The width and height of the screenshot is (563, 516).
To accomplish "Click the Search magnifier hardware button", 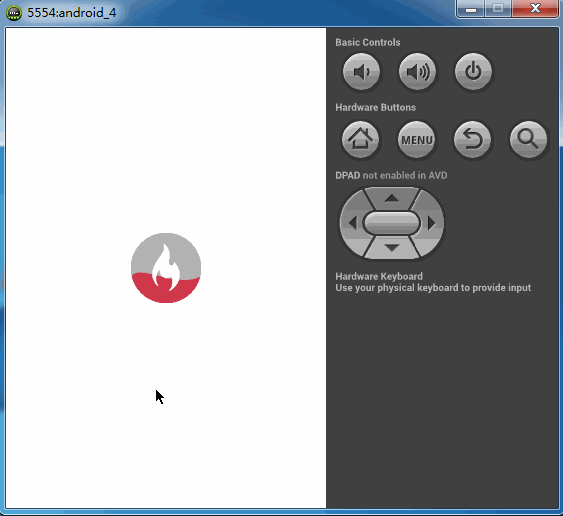I will (528, 139).
